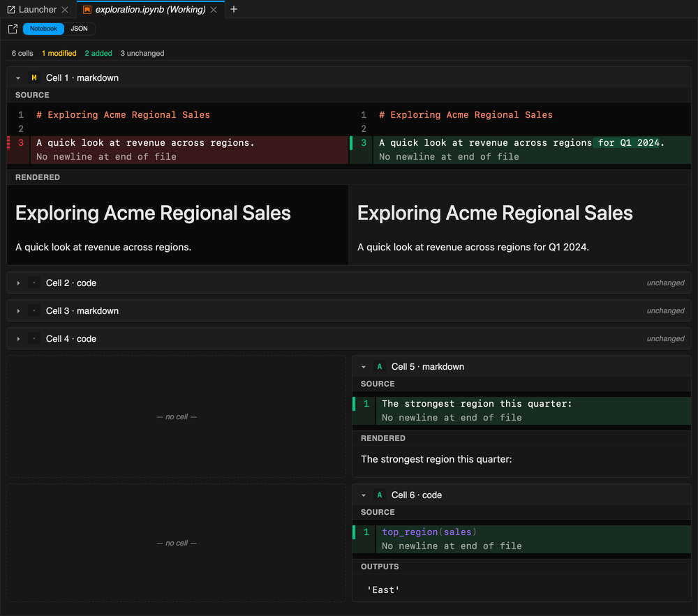Click the '6 cells' summary label

(22, 54)
